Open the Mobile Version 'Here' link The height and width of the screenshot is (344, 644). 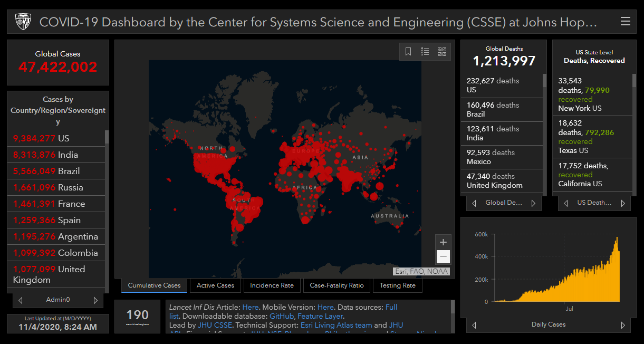tap(325, 307)
